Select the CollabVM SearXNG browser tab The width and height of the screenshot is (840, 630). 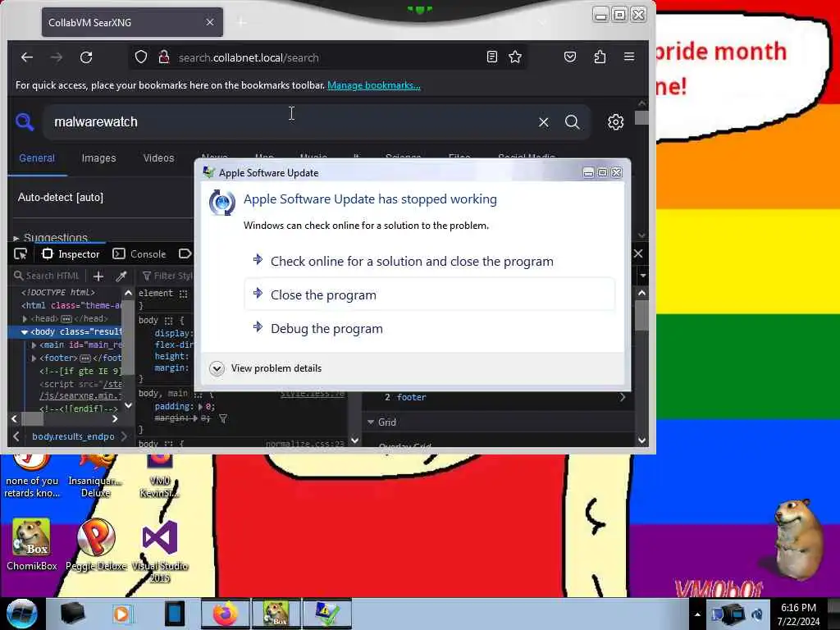click(x=132, y=22)
